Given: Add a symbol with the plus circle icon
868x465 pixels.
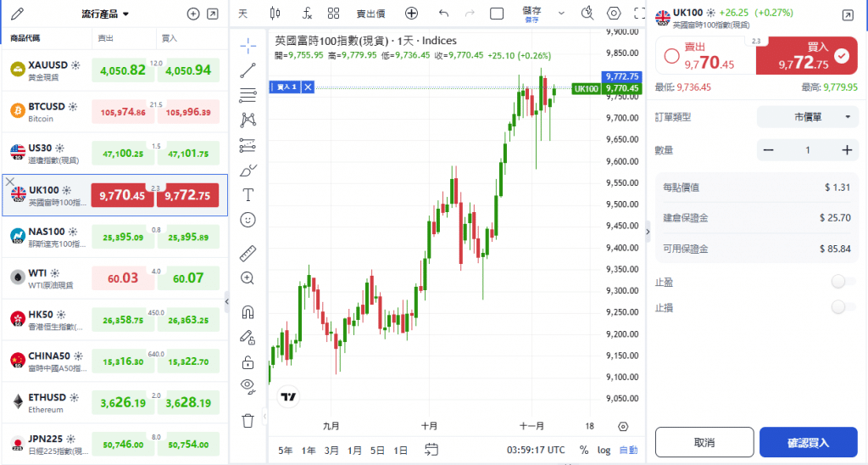Looking at the screenshot, I should pyautogui.click(x=193, y=14).
